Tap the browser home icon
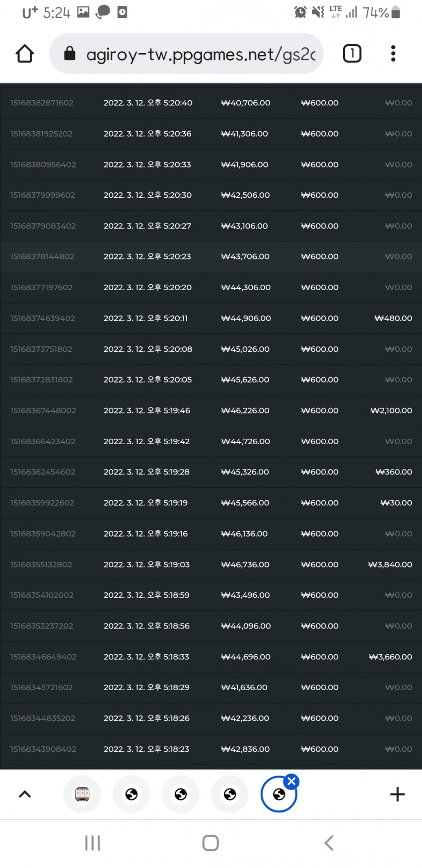This screenshot has height=868, width=422. (25, 54)
